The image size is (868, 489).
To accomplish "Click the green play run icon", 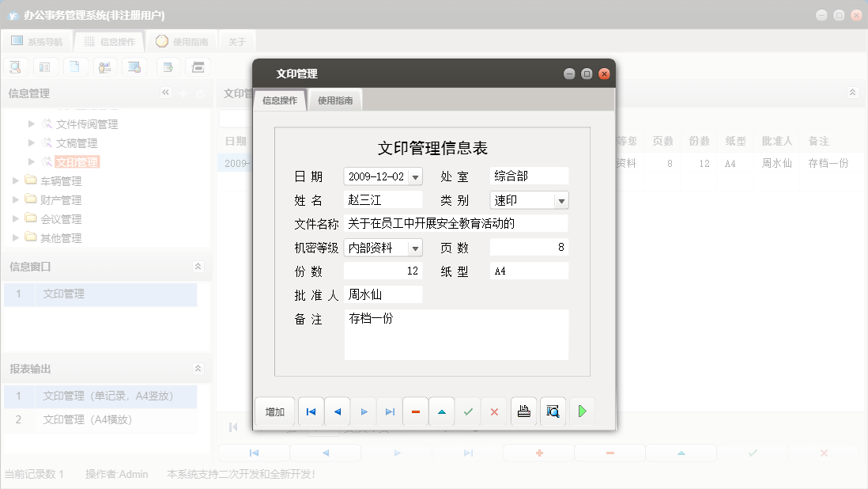I will (x=583, y=411).
